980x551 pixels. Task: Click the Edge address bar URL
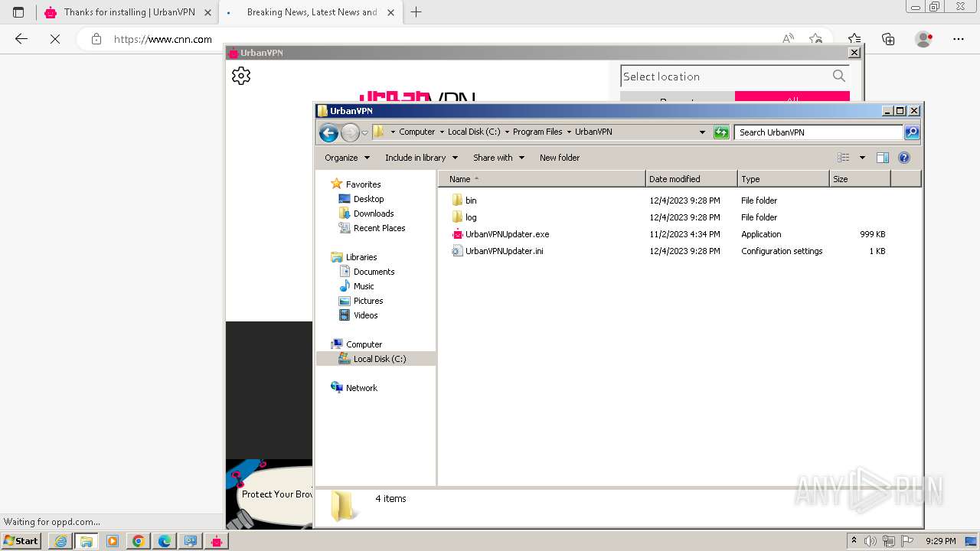163,39
